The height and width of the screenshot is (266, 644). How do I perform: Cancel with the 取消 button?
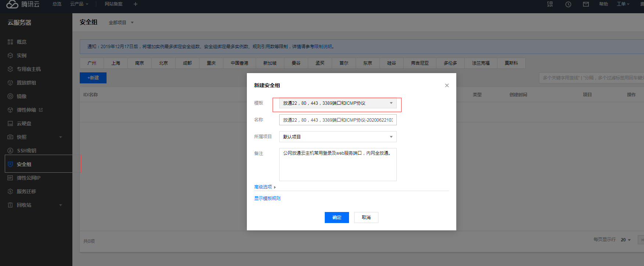point(366,218)
